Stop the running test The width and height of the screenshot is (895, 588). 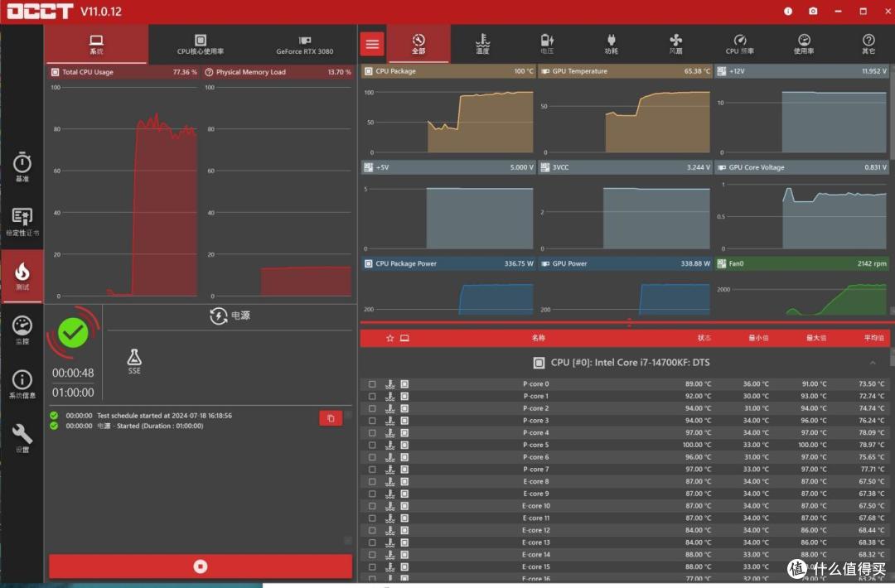pyautogui.click(x=201, y=566)
